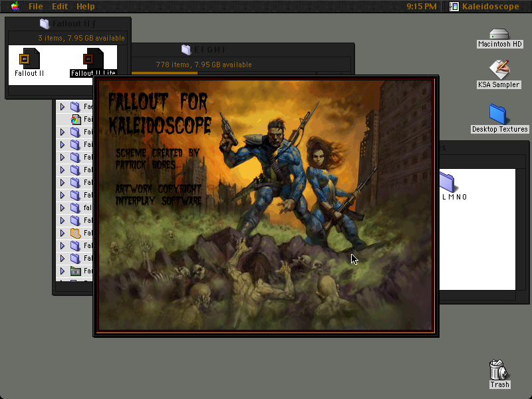Select the Desktop Textures folder

497,114
